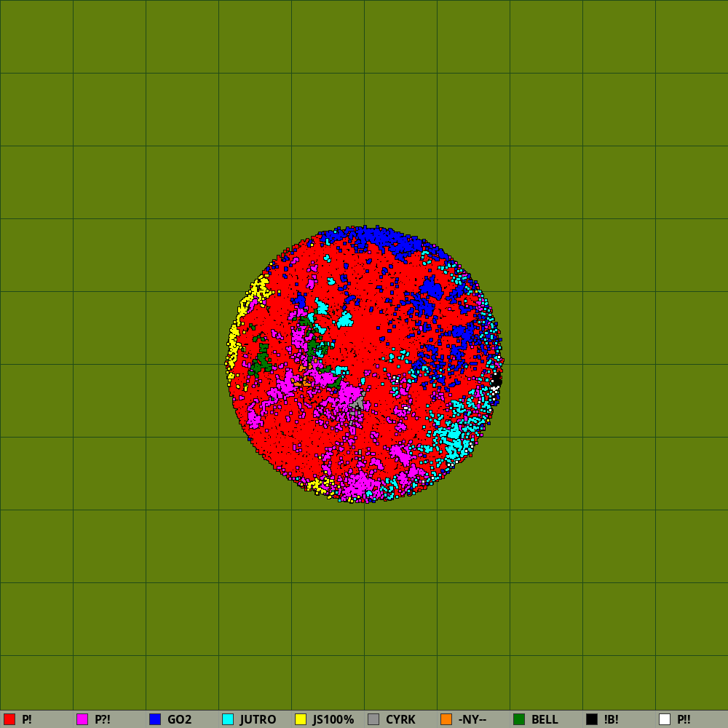Select the 'JUTRO' team name
The image size is (728, 728).
pyautogui.click(x=258, y=720)
